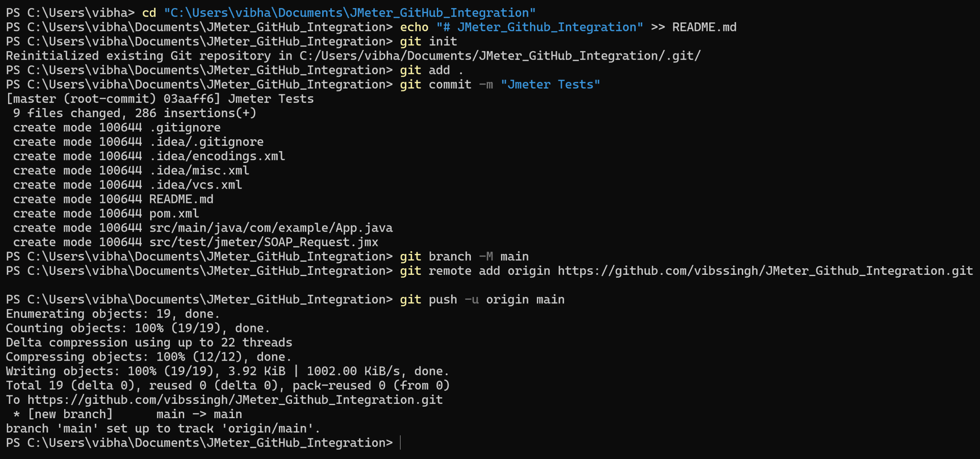
Task: Click '[new branch] main -> main' line
Action: pos(127,414)
